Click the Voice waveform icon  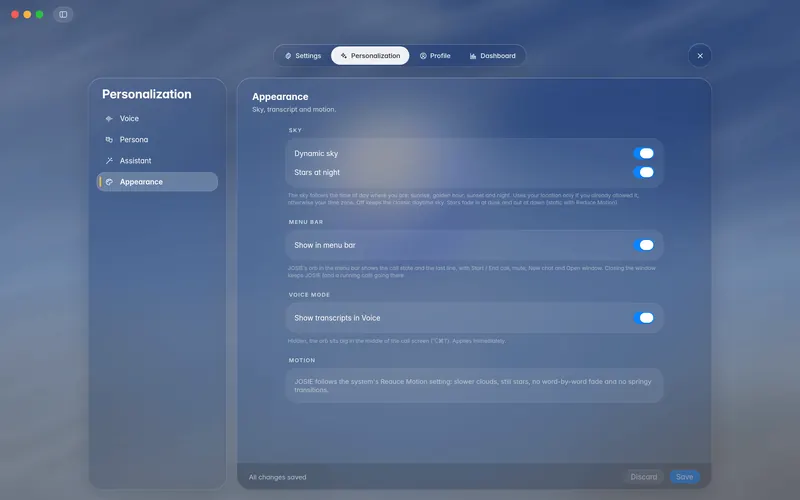point(109,118)
